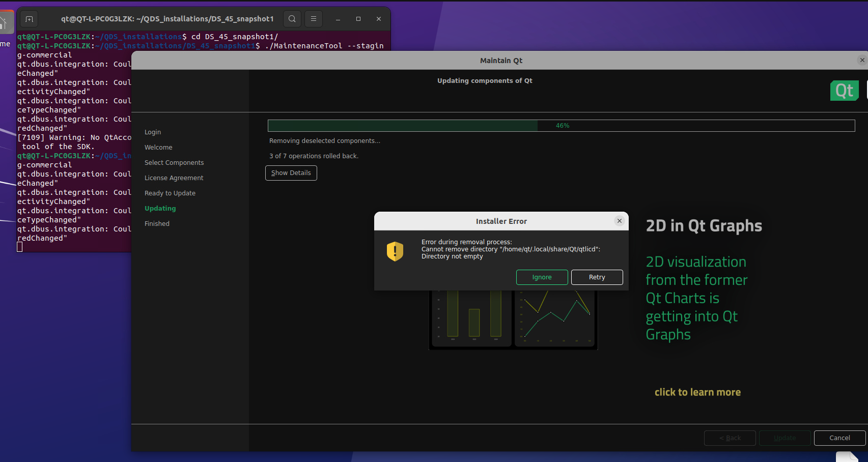Click the Maintain Qt window title bar
Image resolution: width=868 pixels, height=462 pixels.
(501, 61)
